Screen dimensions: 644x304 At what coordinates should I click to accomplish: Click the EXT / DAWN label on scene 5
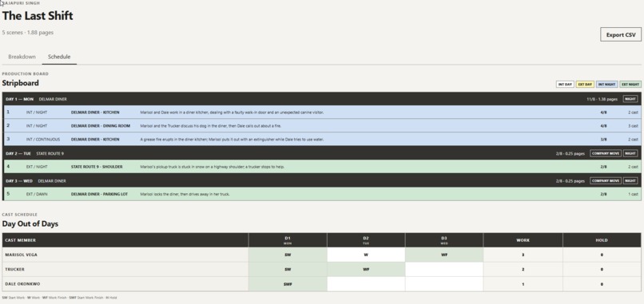click(37, 194)
